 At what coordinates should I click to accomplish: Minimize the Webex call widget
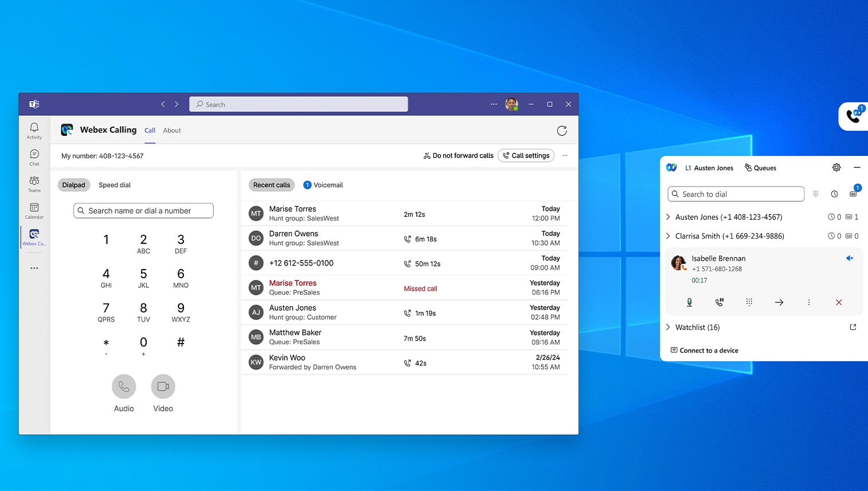pyautogui.click(x=857, y=167)
